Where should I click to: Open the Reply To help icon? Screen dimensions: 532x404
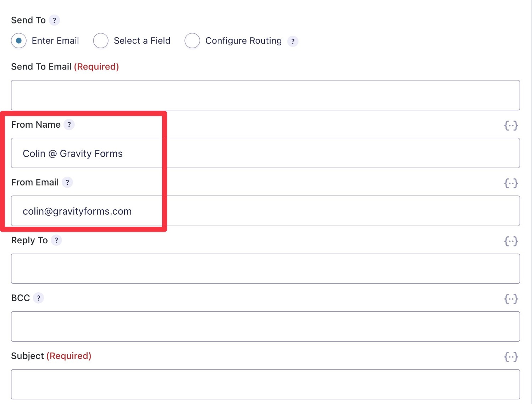[56, 240]
